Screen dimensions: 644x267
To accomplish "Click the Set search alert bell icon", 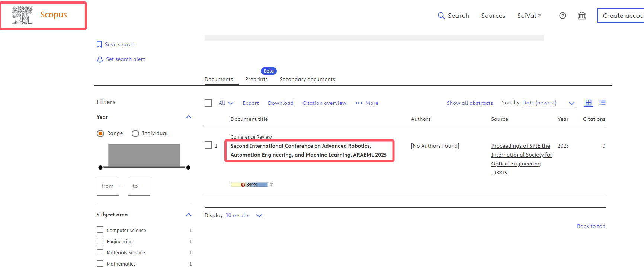I will [100, 59].
